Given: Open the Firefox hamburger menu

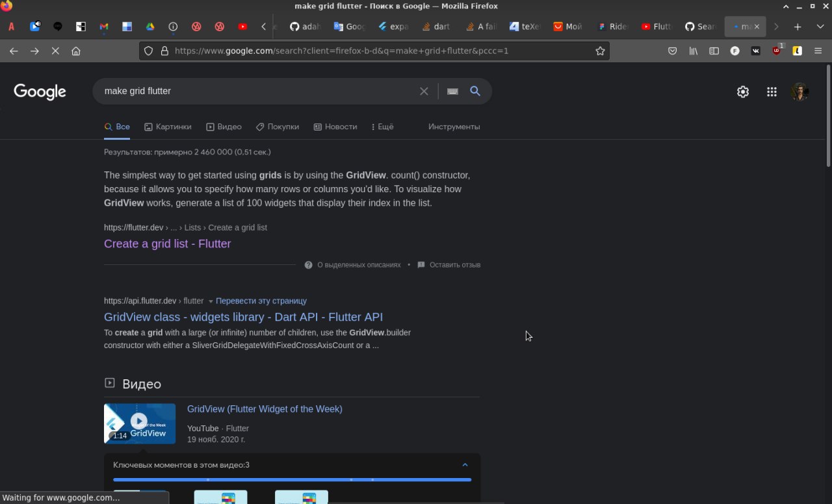Looking at the screenshot, I should (818, 51).
